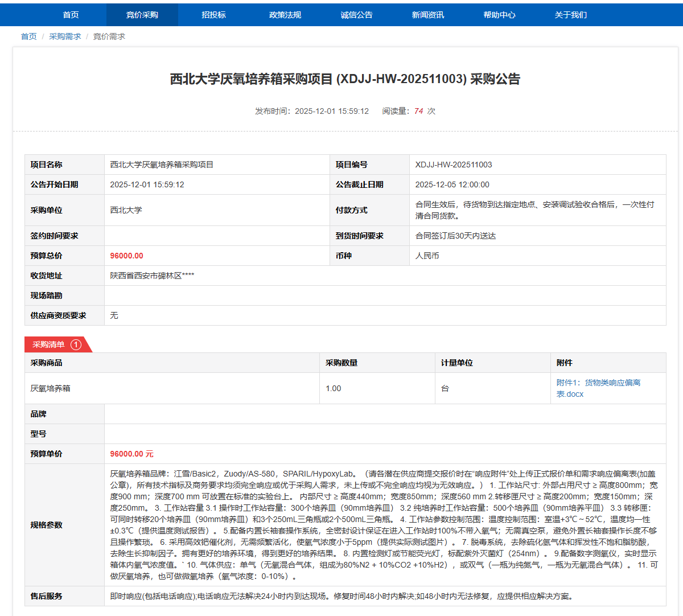This screenshot has height=616, width=683.
Task: Go to the 招投标 navigation section
Action: pyautogui.click(x=213, y=15)
